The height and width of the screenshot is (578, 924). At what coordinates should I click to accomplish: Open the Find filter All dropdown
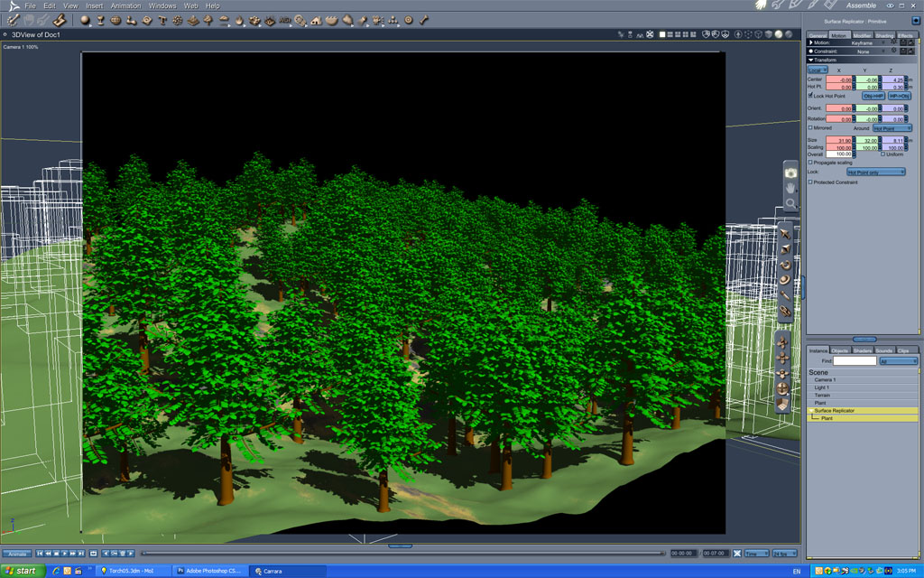tap(899, 361)
